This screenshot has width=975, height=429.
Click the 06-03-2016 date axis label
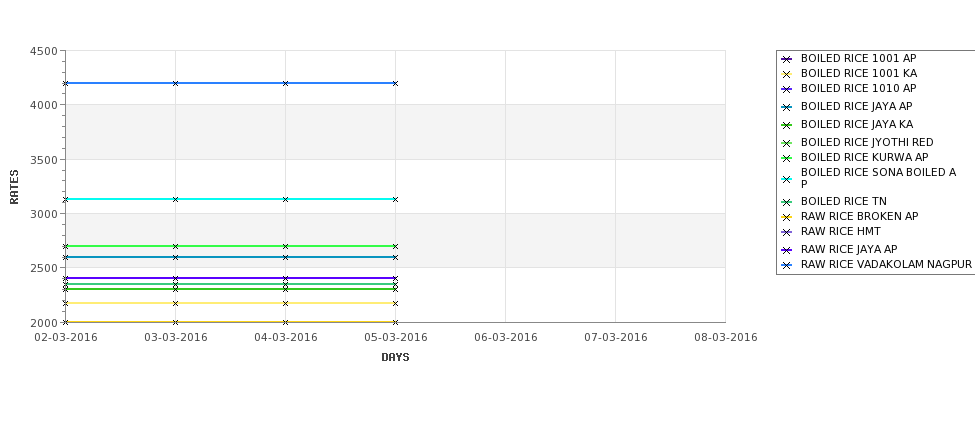point(506,338)
